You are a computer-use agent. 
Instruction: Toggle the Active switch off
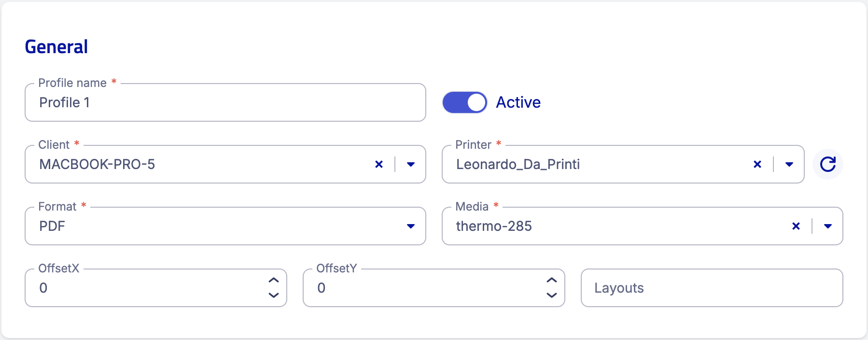[x=465, y=102]
